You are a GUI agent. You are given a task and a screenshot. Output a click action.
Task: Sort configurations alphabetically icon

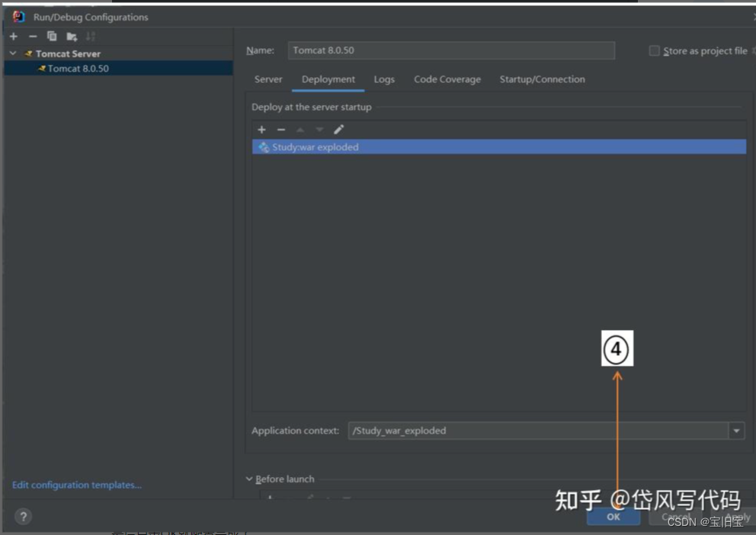[91, 37]
